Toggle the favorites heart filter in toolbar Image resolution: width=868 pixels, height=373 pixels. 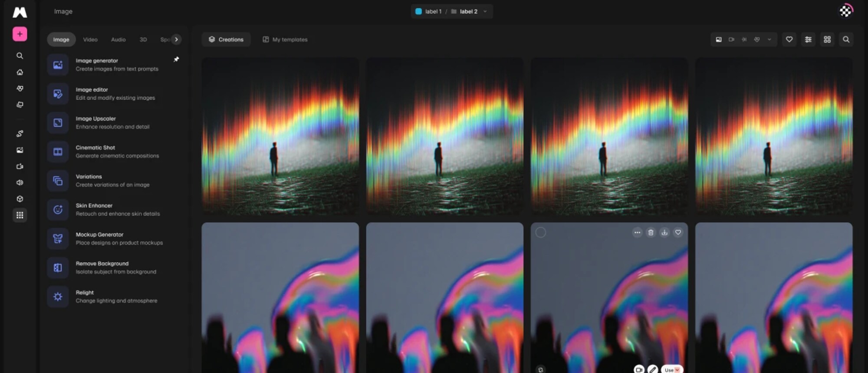click(x=789, y=40)
